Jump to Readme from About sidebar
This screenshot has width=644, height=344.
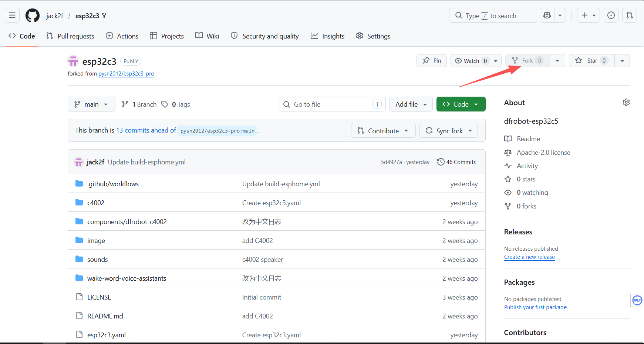522,139
